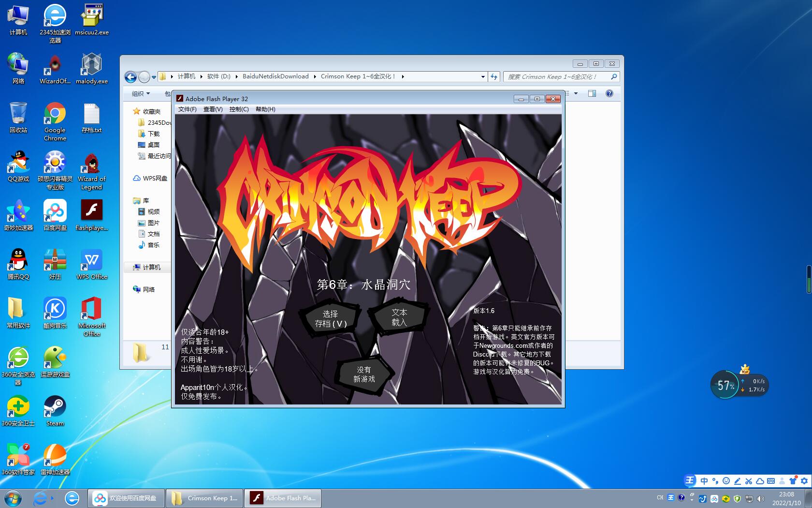Click the Crimson Keep search input field
Screen dimensions: 812x508
tap(556, 76)
